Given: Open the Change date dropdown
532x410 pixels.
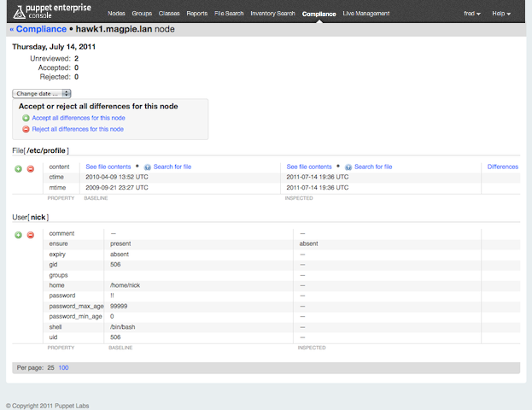Looking at the screenshot, I should pos(41,94).
